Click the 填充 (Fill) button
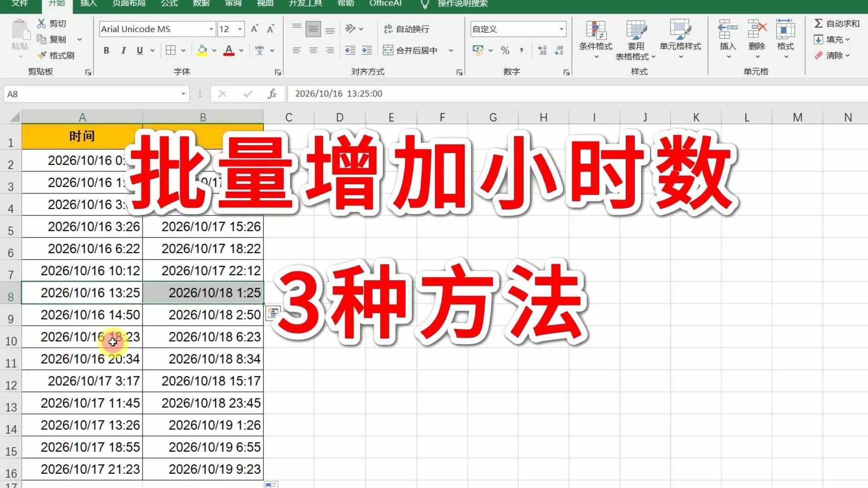This screenshot has width=868, height=488. point(833,40)
